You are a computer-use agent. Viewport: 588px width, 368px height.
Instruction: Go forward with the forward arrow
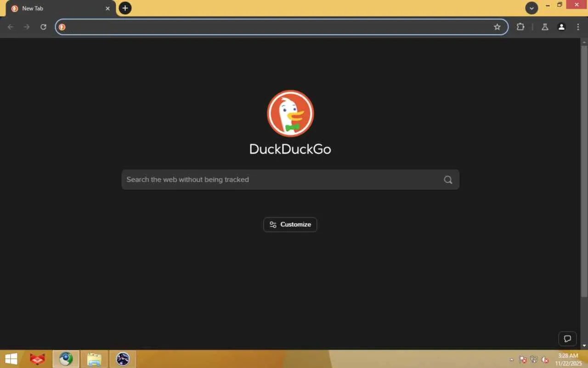(x=27, y=27)
